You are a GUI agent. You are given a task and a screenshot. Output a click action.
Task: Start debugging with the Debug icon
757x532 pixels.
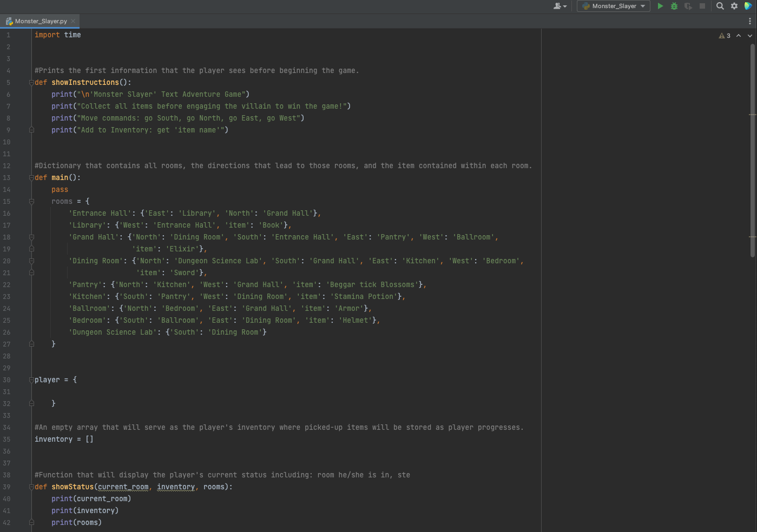[674, 6]
